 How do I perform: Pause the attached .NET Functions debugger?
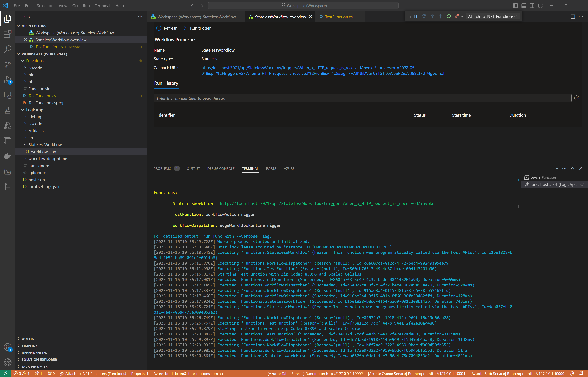pyautogui.click(x=416, y=16)
